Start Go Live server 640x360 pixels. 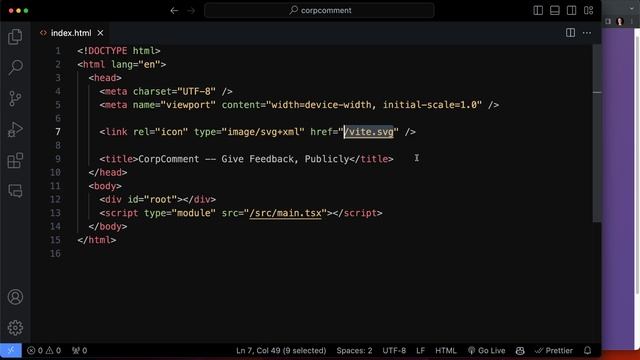coord(487,350)
